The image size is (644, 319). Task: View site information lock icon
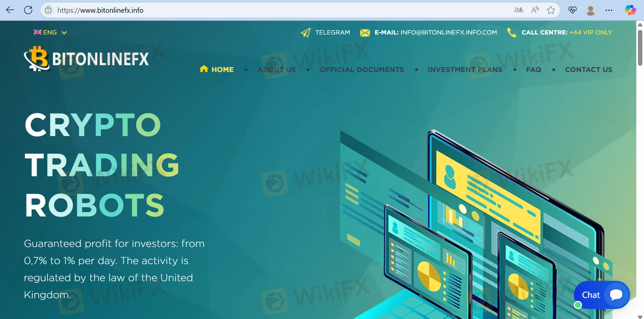pos(49,10)
